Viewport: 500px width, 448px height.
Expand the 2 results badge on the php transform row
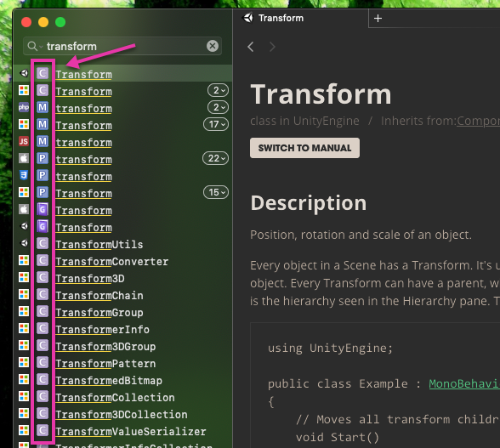[218, 107]
